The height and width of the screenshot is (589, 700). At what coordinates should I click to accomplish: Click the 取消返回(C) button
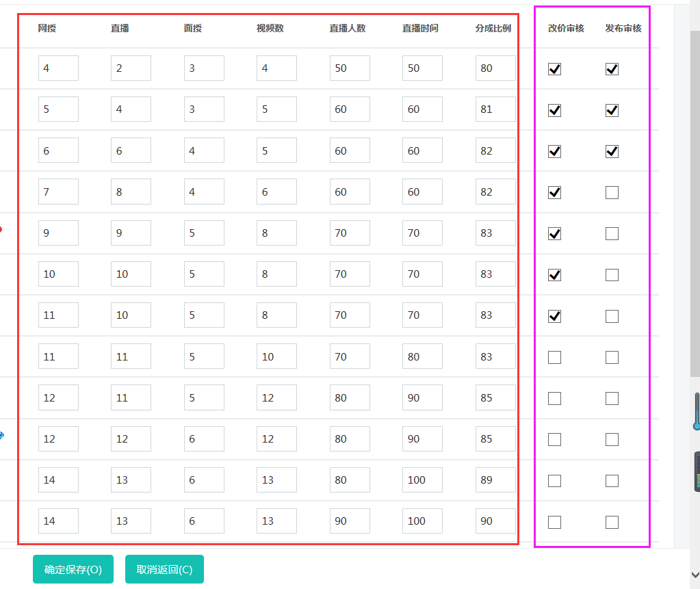tap(164, 568)
